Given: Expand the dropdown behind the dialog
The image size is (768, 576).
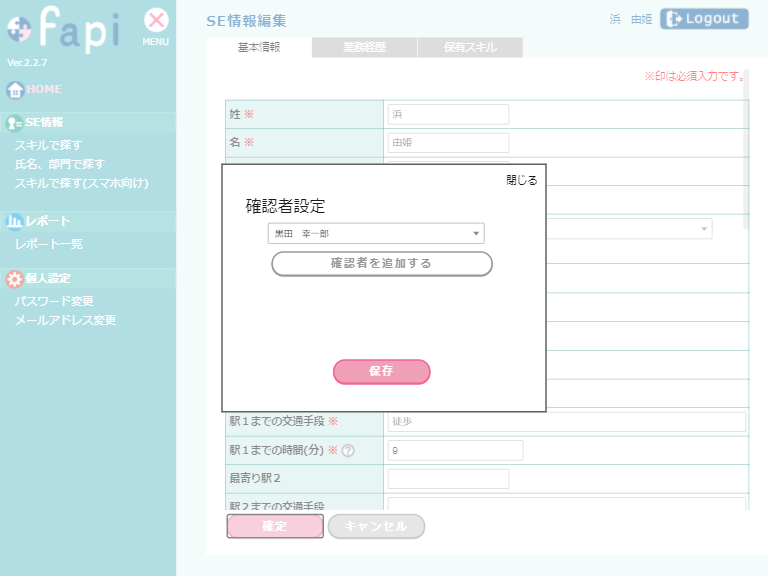Looking at the screenshot, I should [x=705, y=229].
